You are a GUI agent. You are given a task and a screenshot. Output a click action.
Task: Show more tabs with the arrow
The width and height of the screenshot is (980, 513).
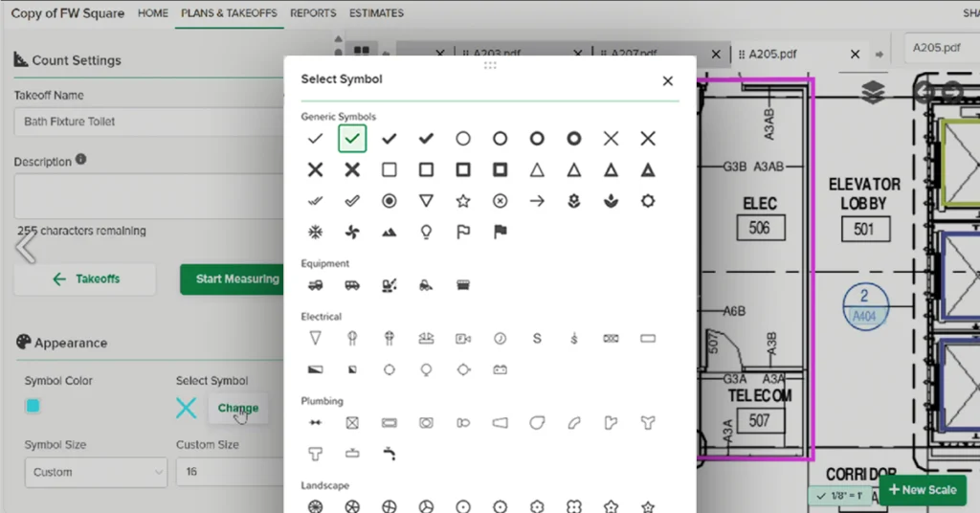[x=880, y=55]
